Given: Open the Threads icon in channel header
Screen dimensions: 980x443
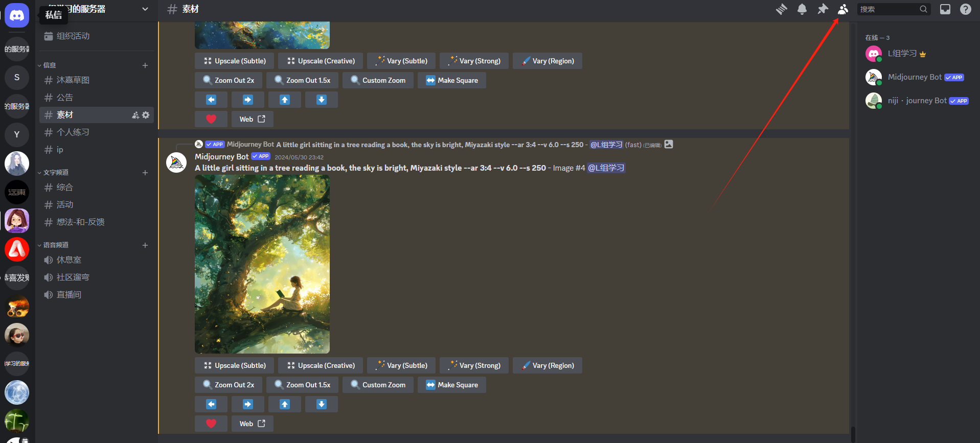Looking at the screenshot, I should (x=782, y=9).
